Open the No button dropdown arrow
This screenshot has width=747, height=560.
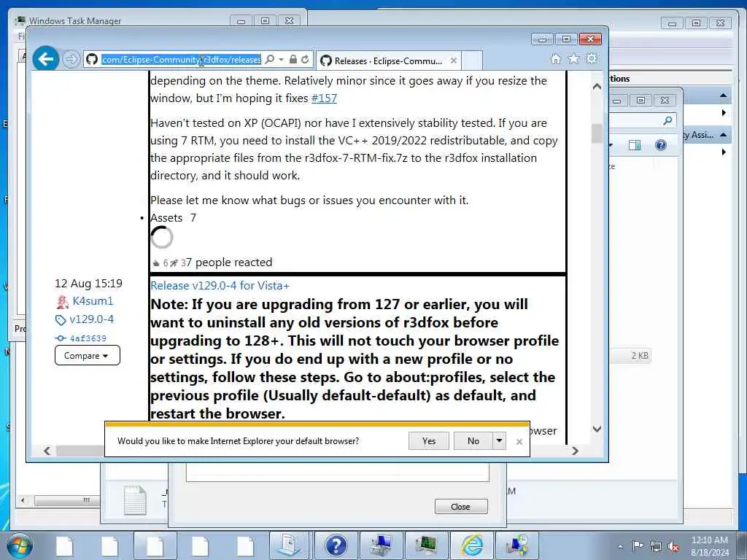tap(499, 441)
